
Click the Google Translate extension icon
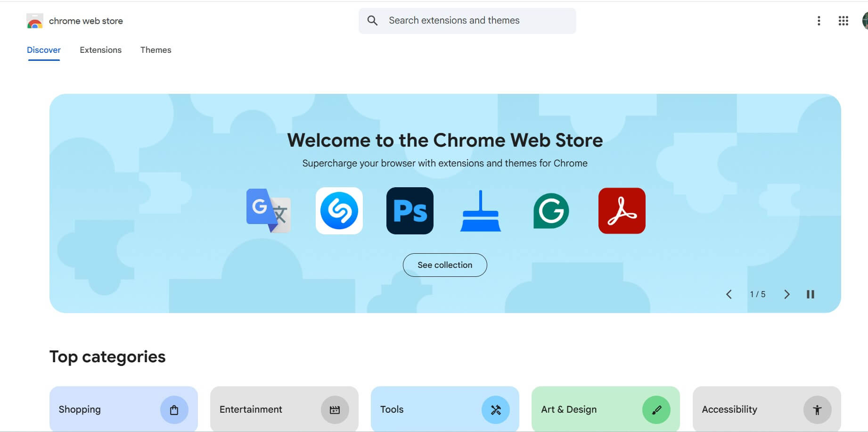pos(269,211)
